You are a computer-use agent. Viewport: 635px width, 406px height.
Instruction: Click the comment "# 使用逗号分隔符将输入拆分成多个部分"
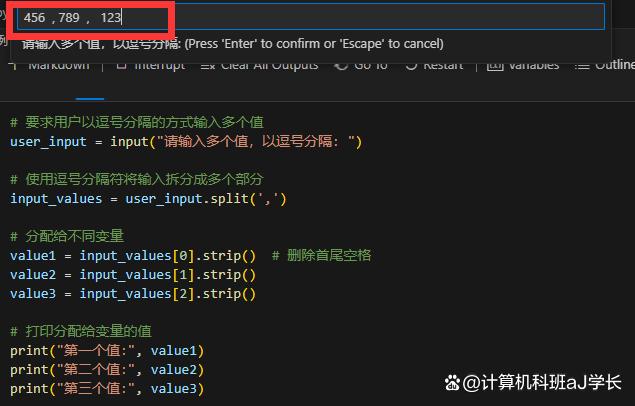[x=137, y=179]
